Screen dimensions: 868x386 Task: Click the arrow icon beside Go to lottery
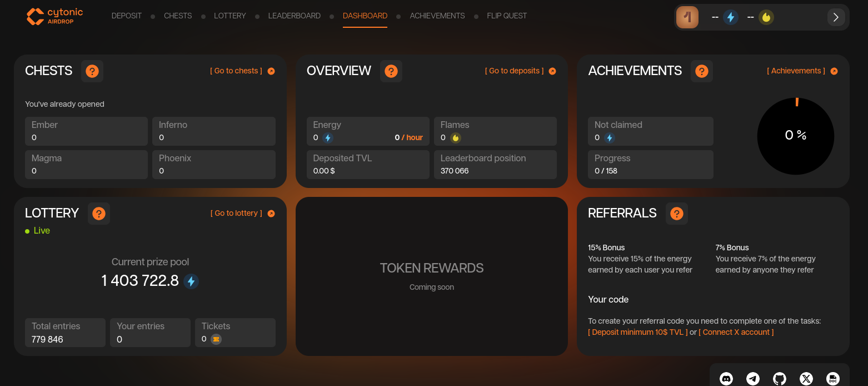(271, 214)
